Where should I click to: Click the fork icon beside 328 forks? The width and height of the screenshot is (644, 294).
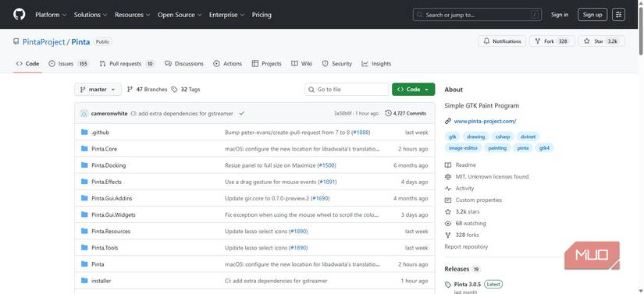point(448,235)
